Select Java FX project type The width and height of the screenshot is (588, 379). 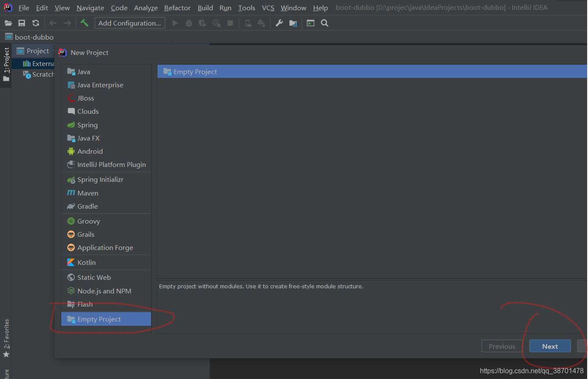[106, 138]
